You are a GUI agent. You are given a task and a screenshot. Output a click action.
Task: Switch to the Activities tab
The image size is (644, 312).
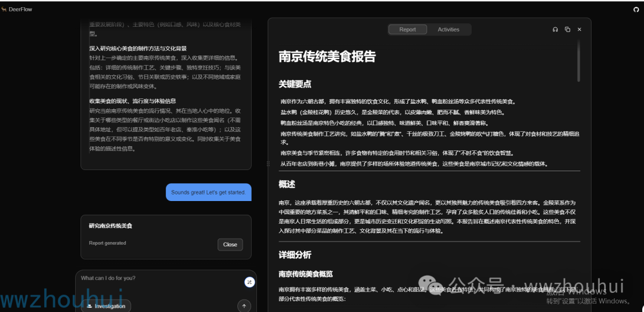pos(448,30)
